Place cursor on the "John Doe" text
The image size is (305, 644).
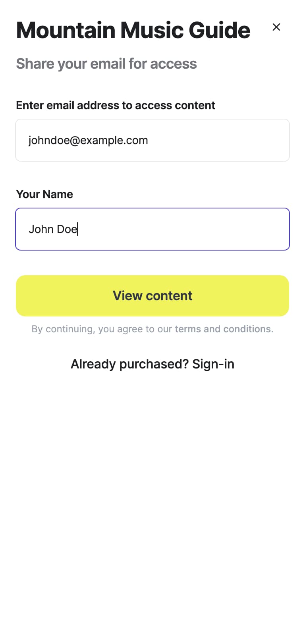click(53, 229)
